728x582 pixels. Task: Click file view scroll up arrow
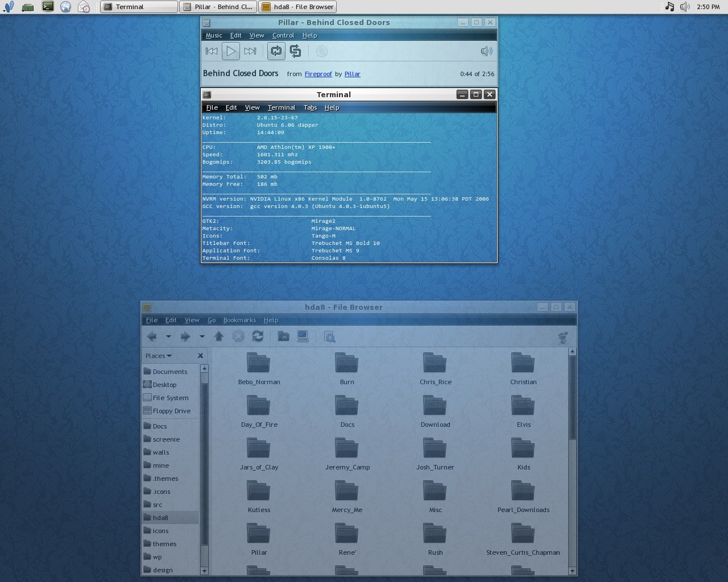572,352
